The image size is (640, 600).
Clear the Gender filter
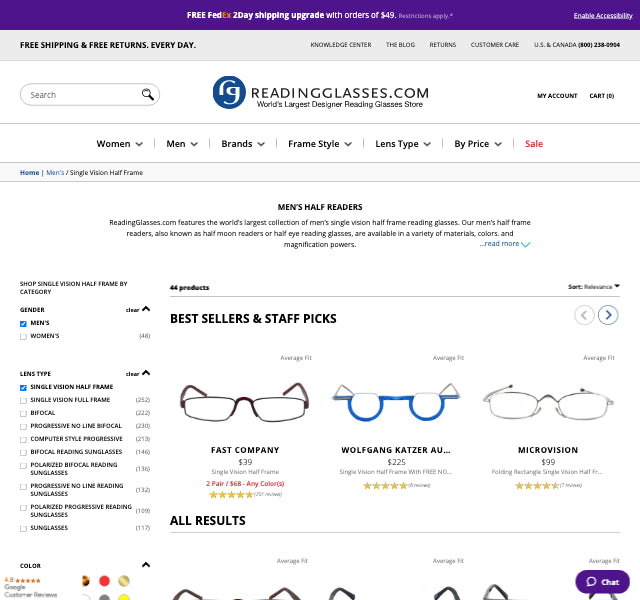(132, 310)
